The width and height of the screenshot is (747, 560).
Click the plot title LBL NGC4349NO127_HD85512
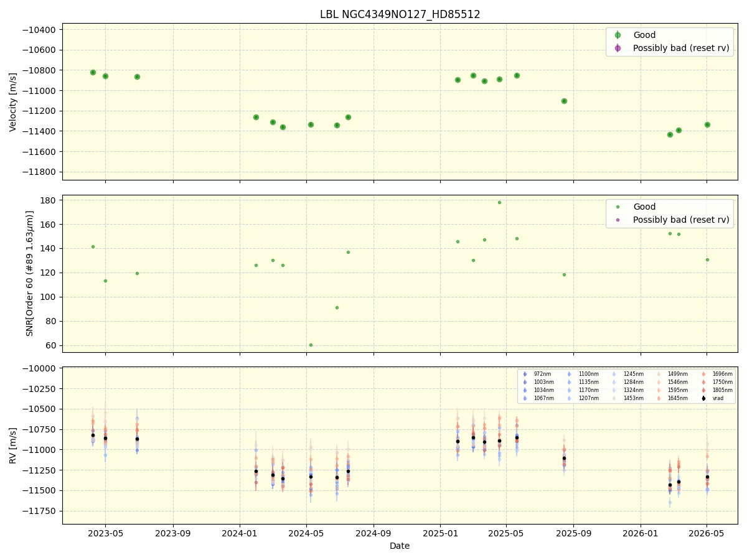click(x=400, y=14)
